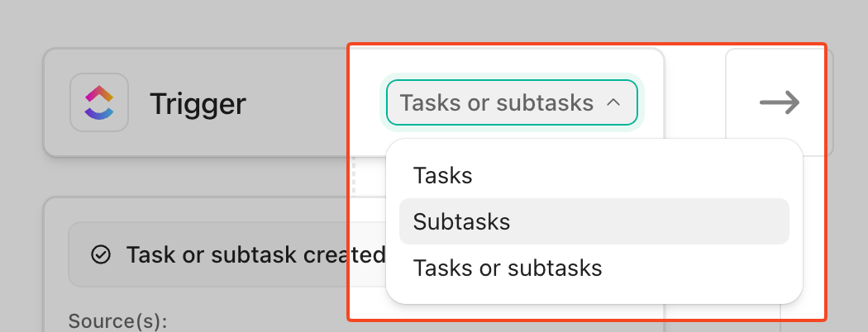Click the ClickUp logo icon
The width and height of the screenshot is (868, 332).
click(99, 103)
